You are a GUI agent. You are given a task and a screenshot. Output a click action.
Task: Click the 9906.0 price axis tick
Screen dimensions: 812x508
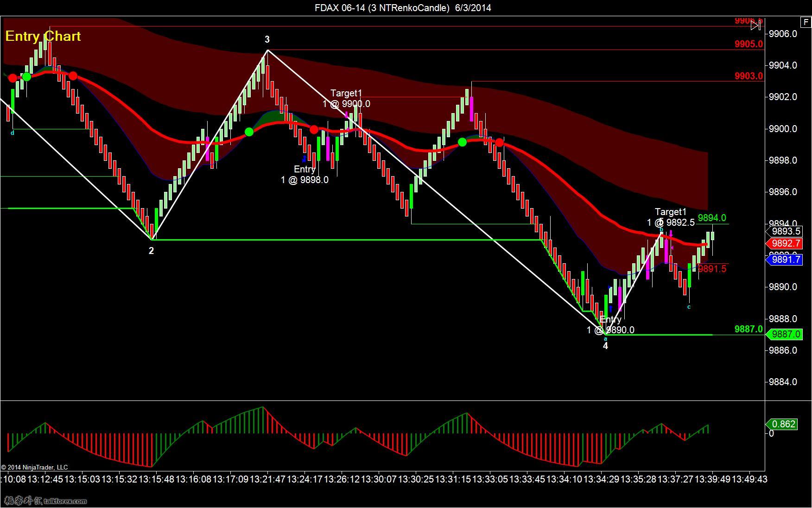pyautogui.click(x=783, y=34)
